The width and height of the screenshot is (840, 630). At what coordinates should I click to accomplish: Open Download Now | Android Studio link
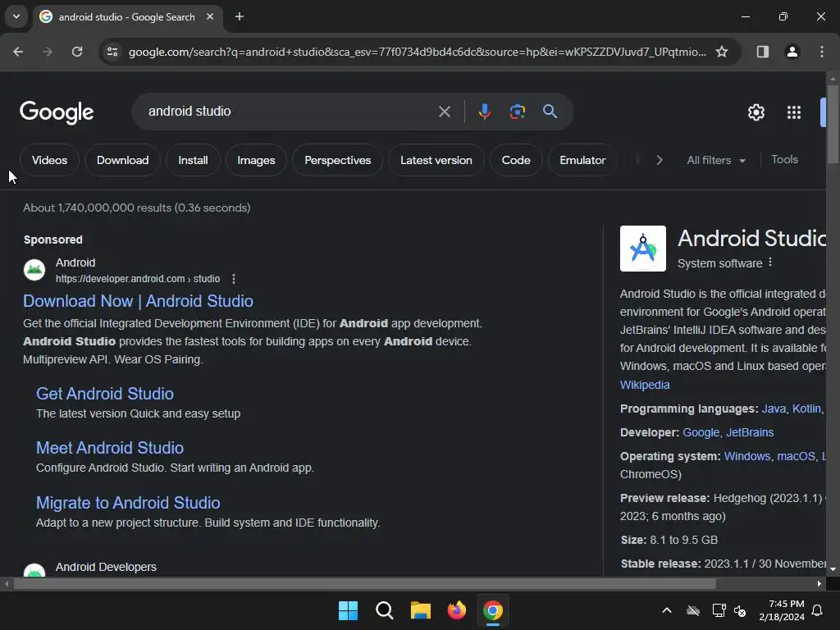click(138, 301)
